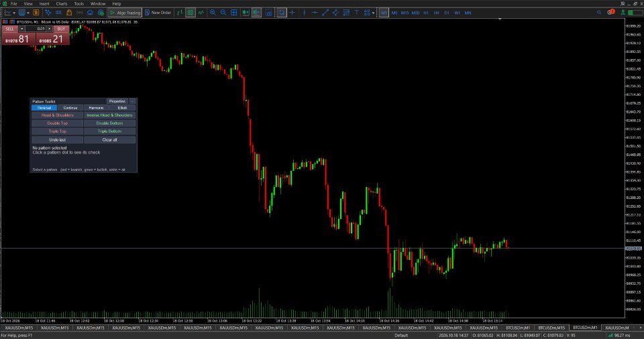Decrease trade volume with down arrow

[21, 29]
